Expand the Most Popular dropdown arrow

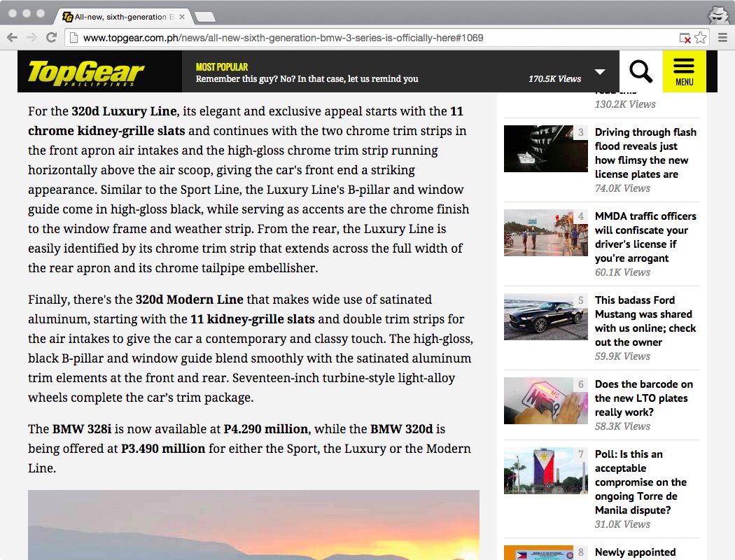[599, 71]
